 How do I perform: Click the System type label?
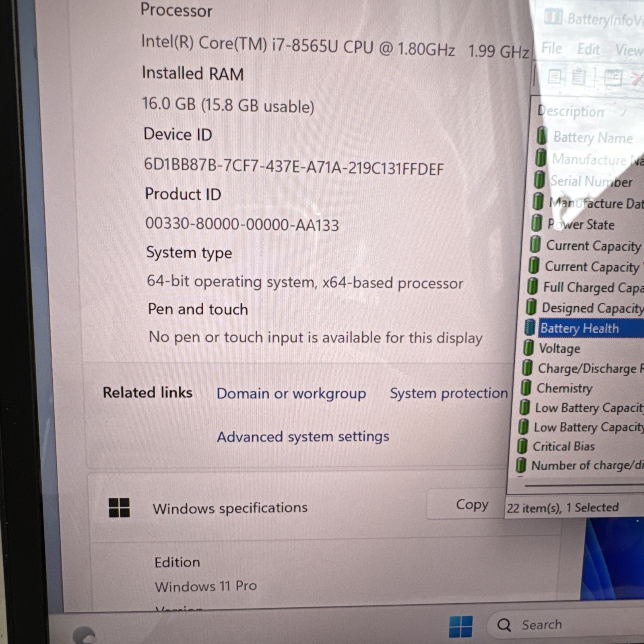click(x=189, y=253)
